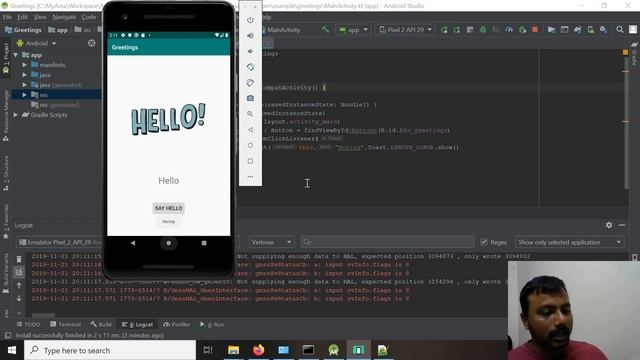Open Windows Start menu
Screen dimensions: 640x360
click(12, 350)
